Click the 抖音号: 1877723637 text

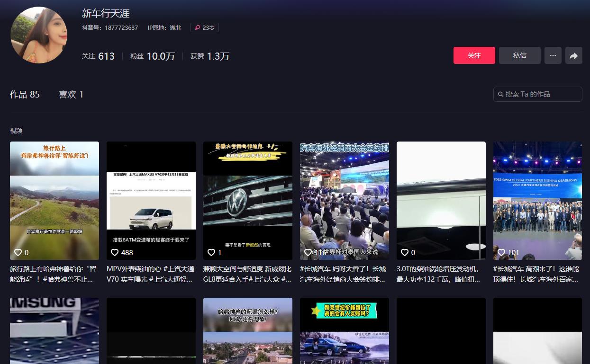(110, 27)
